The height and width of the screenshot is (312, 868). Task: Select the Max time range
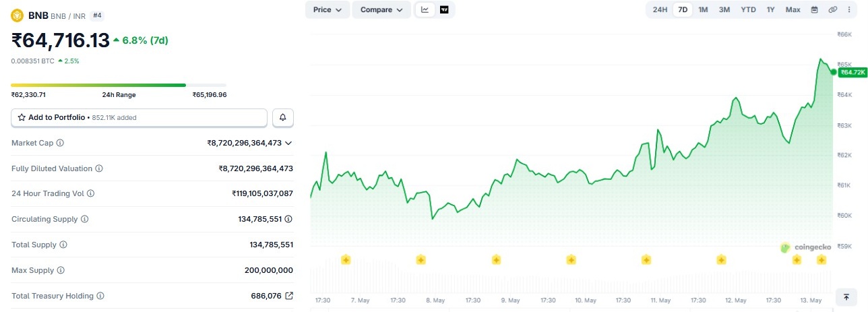click(793, 9)
